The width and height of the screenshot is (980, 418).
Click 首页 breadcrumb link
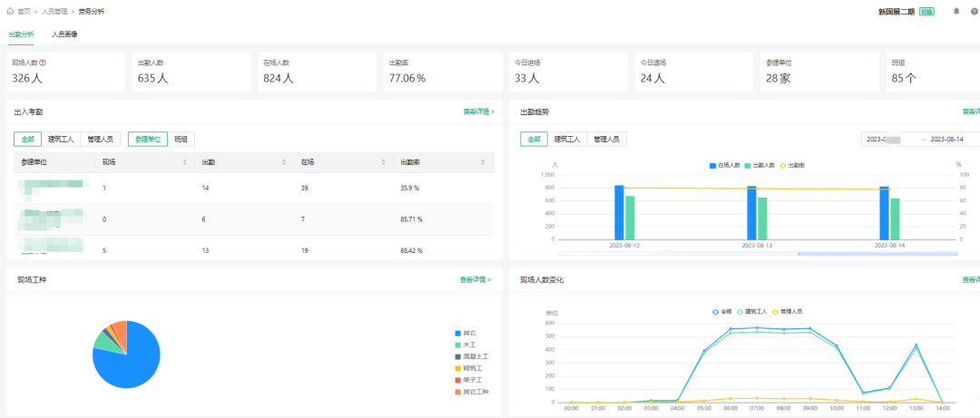(24, 11)
